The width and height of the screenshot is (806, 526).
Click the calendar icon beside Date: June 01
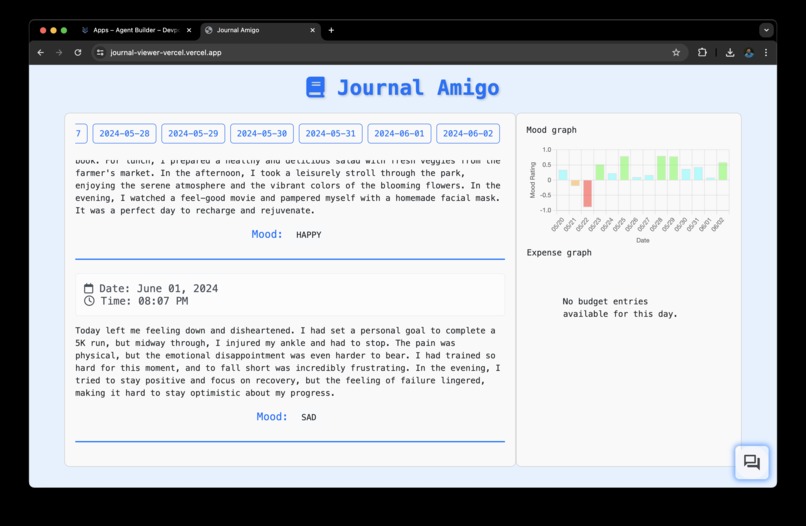pos(88,288)
